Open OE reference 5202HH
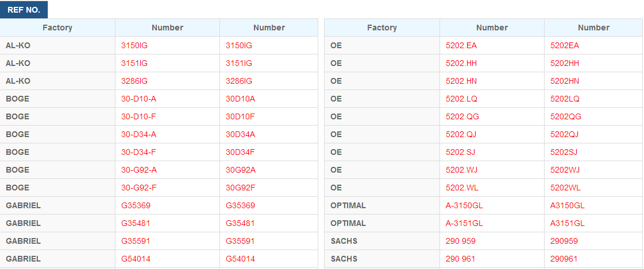 564,63
